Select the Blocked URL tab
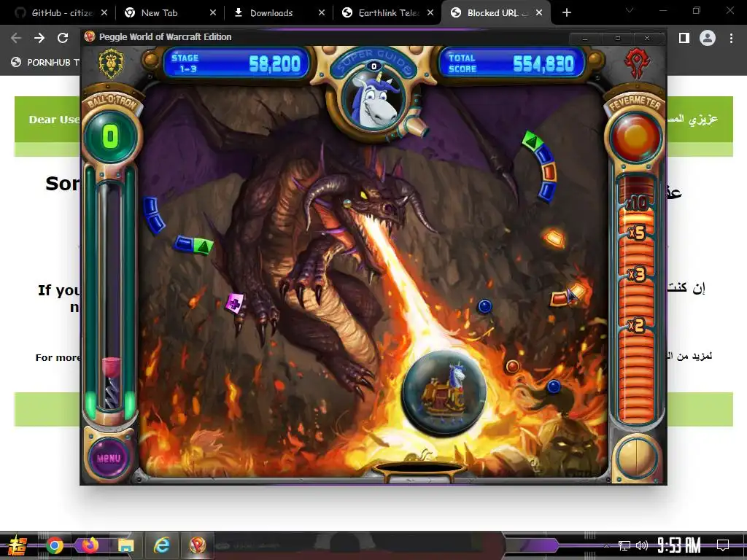 [x=496, y=13]
